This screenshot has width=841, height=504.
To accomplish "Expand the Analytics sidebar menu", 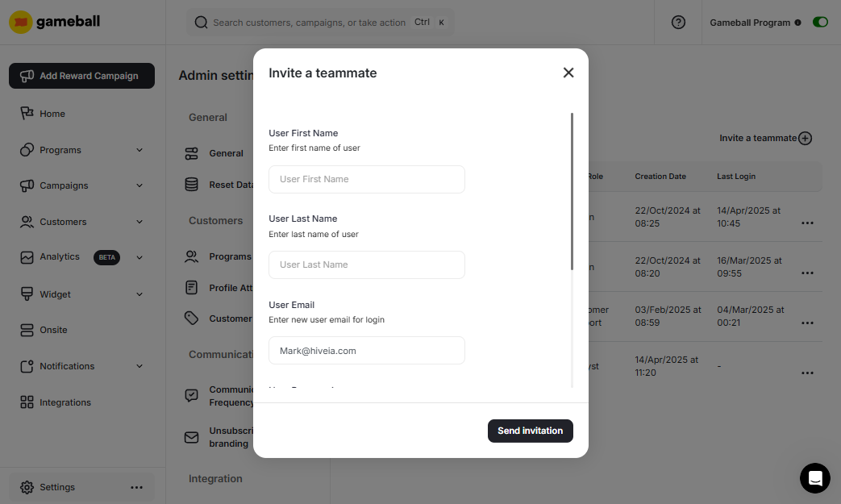I will click(x=139, y=257).
